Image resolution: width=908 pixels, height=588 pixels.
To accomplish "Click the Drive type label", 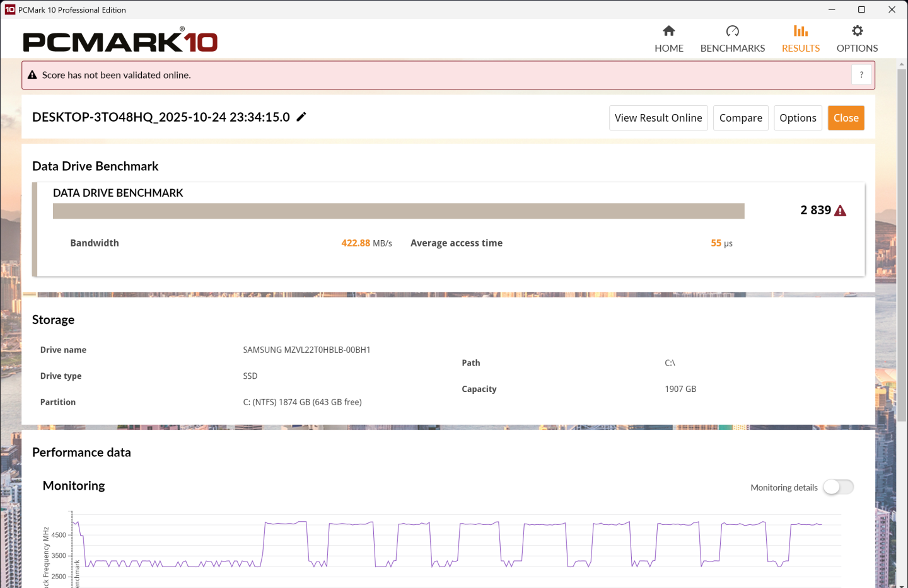I will coord(61,376).
